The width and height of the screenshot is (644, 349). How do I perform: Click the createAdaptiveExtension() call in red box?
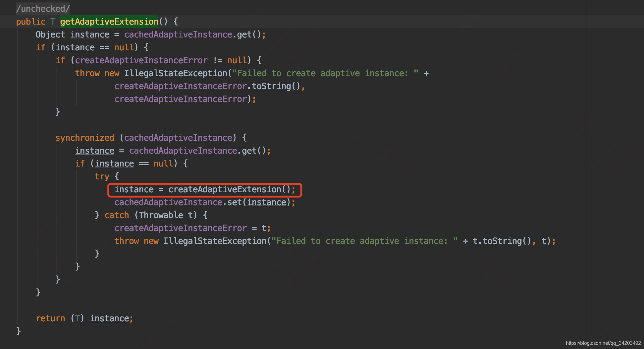(229, 189)
